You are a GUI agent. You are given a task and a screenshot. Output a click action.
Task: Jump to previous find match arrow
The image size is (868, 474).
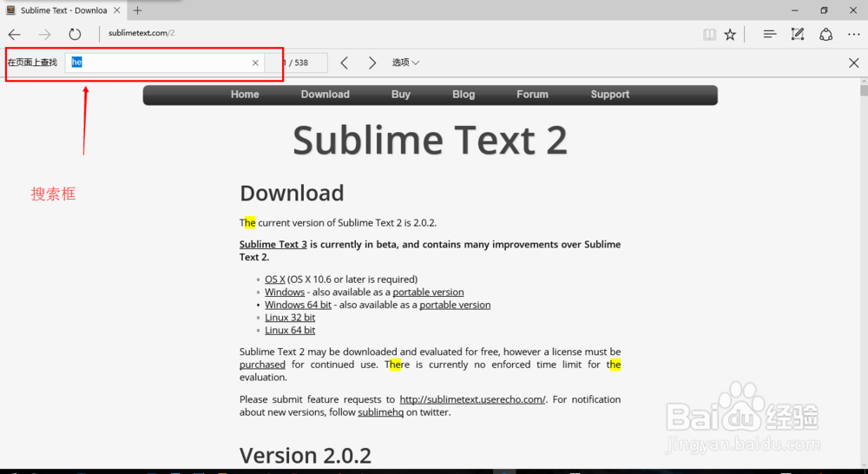[x=345, y=63]
